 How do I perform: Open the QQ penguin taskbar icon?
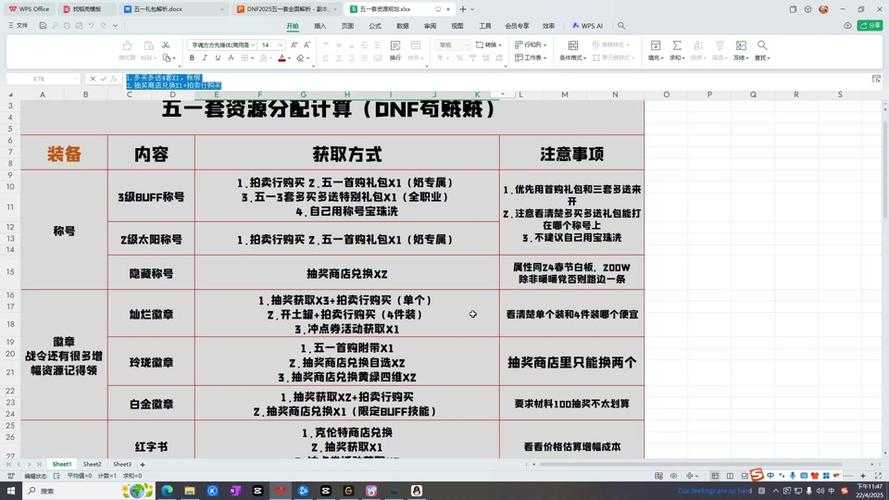tap(417, 490)
